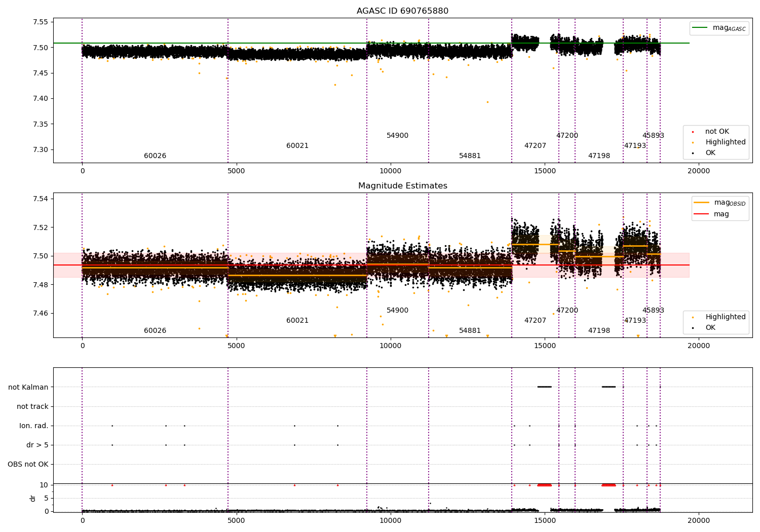Image resolution: width=760 pixels, height=532 pixels.
Task: Click OBSID label 60021 in top plot
Action: pos(297,146)
